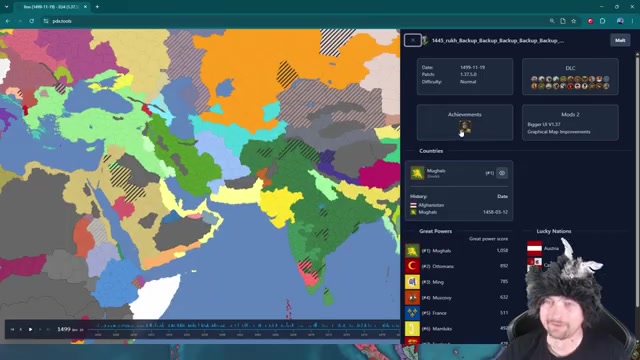
Task: Click the last DLC icon in top row
Action: point(607,79)
